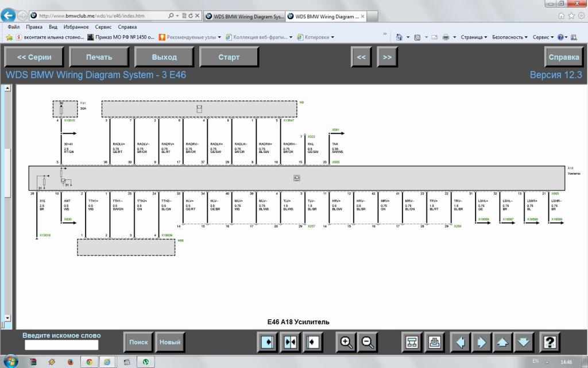The height and width of the screenshot is (368, 588).
Task: Click the mail icon in command bar
Action: tap(434, 37)
